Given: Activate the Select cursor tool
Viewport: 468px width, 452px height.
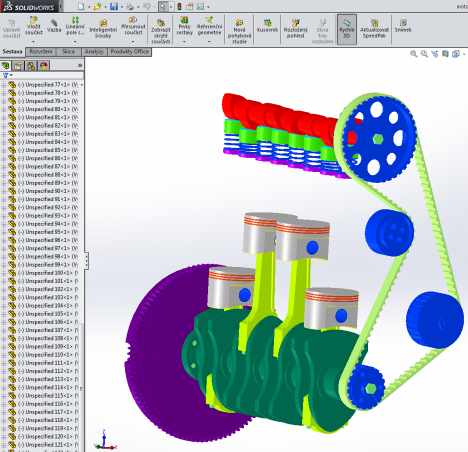Looking at the screenshot, I should [x=162, y=6].
